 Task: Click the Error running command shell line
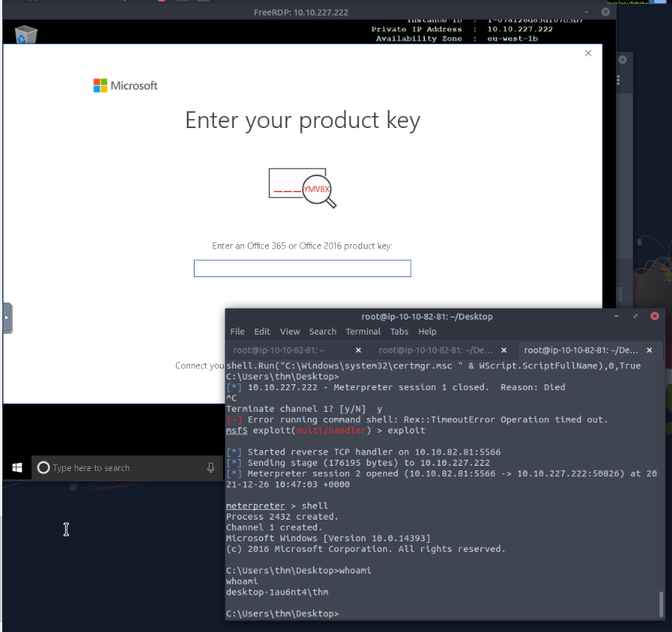tap(417, 419)
